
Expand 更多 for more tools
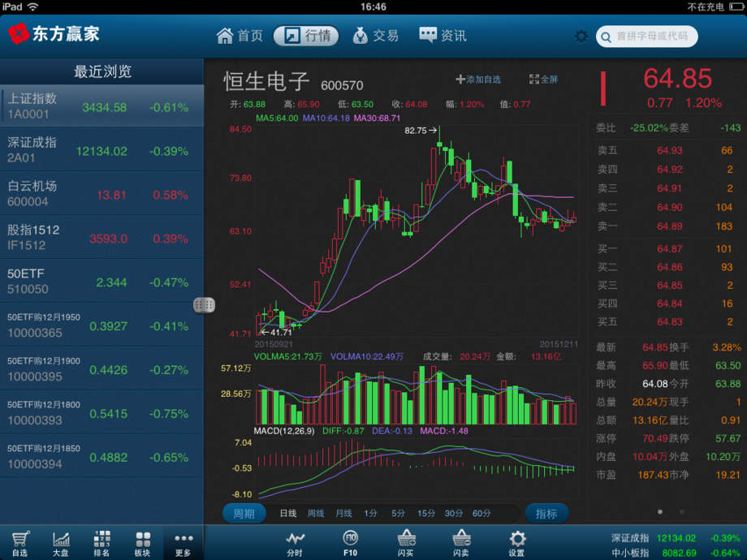[x=183, y=541]
